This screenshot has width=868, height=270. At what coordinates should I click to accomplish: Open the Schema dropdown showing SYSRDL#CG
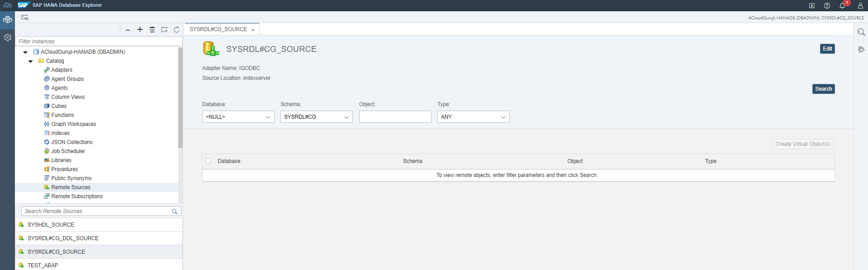point(316,117)
